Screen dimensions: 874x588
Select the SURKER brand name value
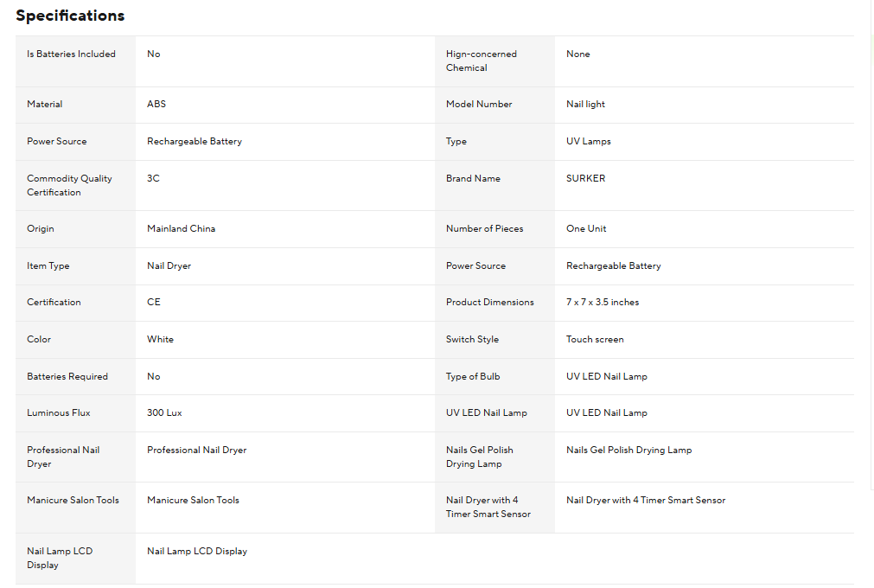point(585,178)
